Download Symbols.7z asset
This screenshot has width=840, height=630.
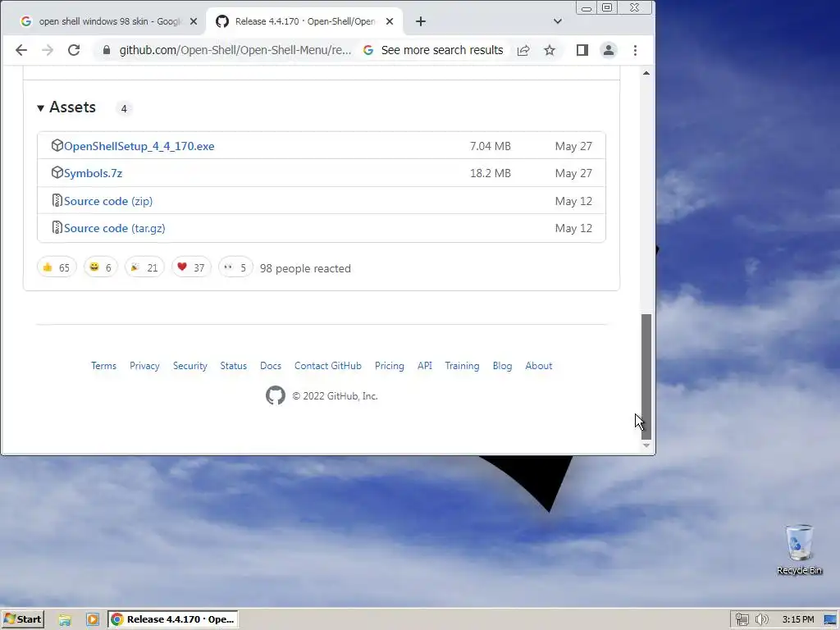tap(94, 174)
